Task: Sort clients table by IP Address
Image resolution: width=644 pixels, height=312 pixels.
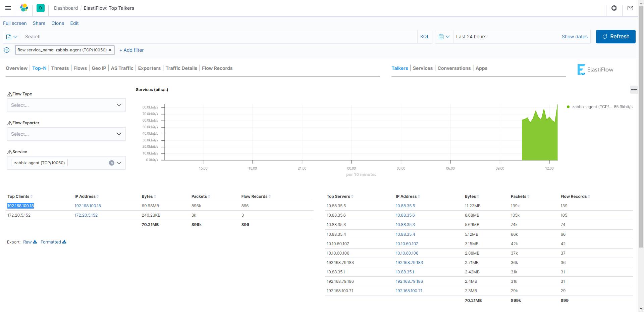Action: tap(87, 196)
